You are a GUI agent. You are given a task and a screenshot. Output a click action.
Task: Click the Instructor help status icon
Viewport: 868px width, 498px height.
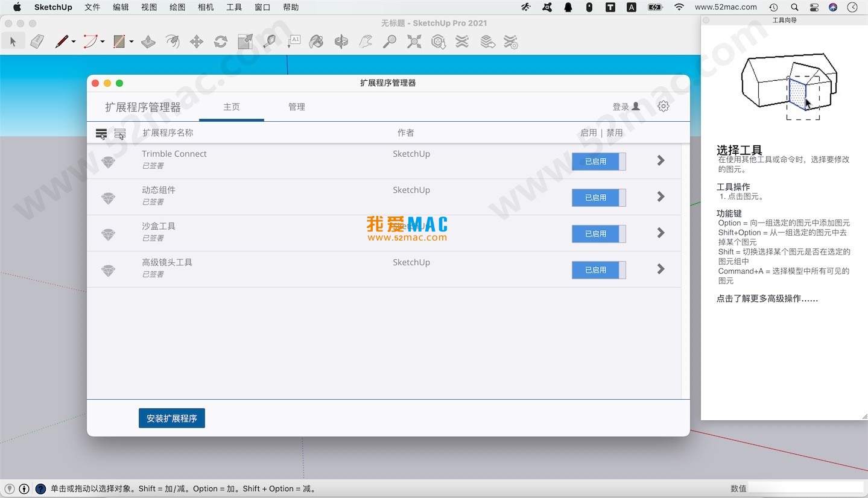click(40, 489)
